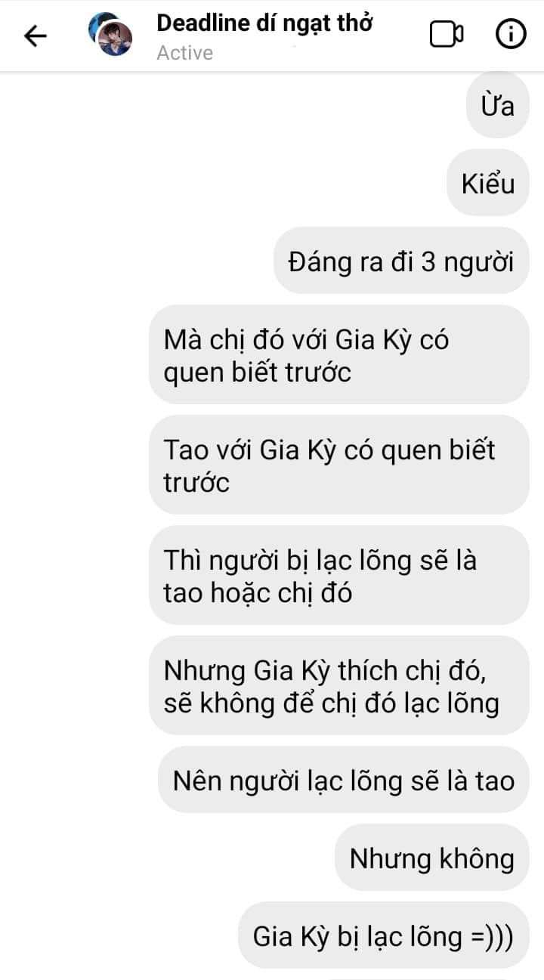Tap 'sẽ không để chị đó lạc lõng' line
The width and height of the screenshot is (544, 980).
coord(332,703)
